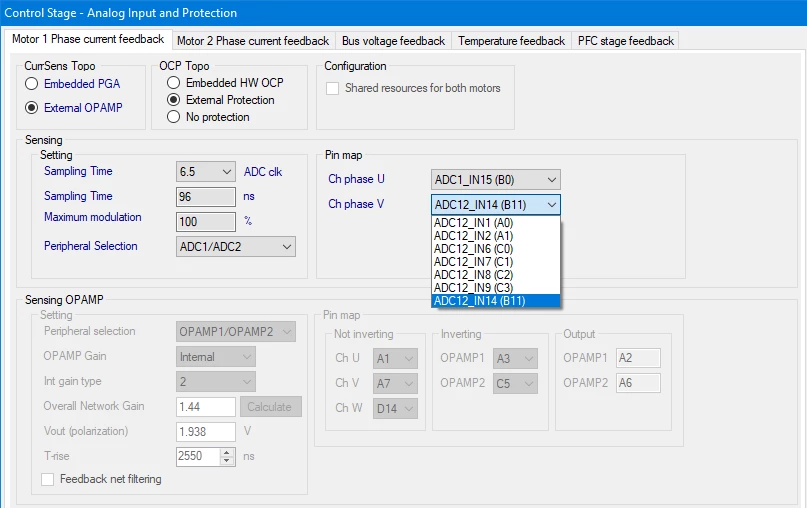This screenshot has width=807, height=508.
Task: Toggle Shared resources for both motors checkbox
Action: pos(332,88)
